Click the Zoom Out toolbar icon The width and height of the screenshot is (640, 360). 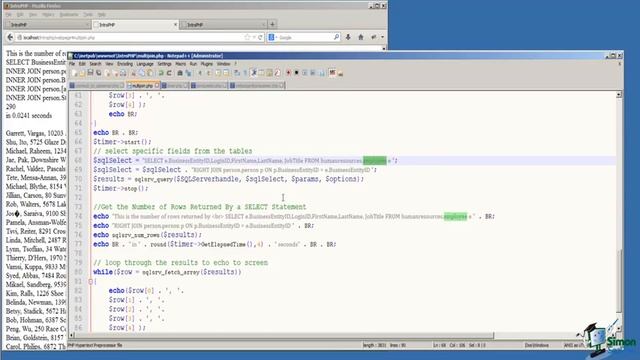[x=209, y=73]
